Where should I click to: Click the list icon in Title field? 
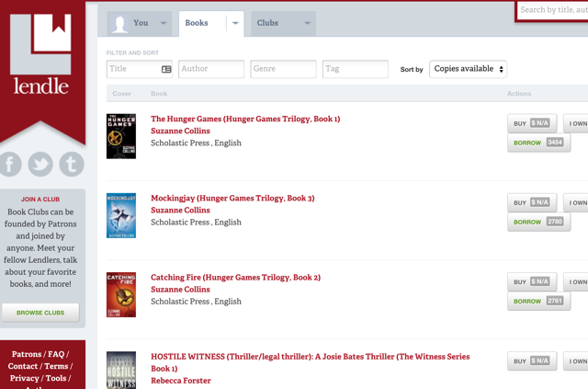(x=166, y=69)
